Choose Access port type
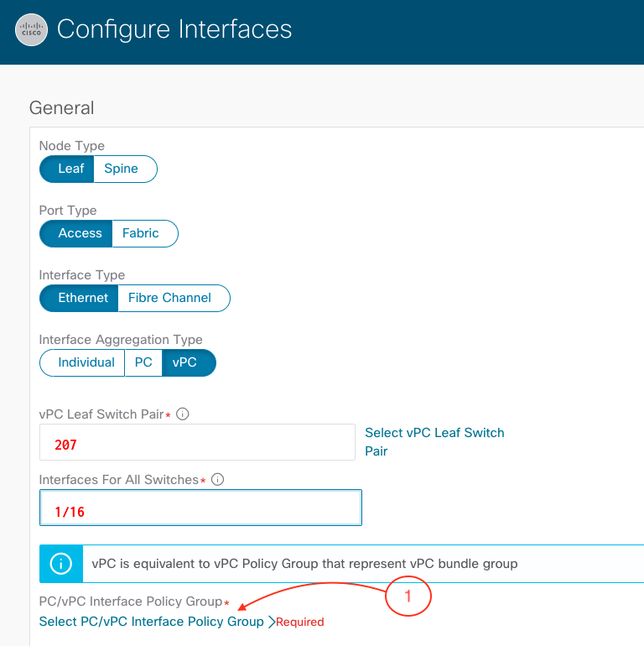This screenshot has width=644, height=646. pyautogui.click(x=79, y=233)
